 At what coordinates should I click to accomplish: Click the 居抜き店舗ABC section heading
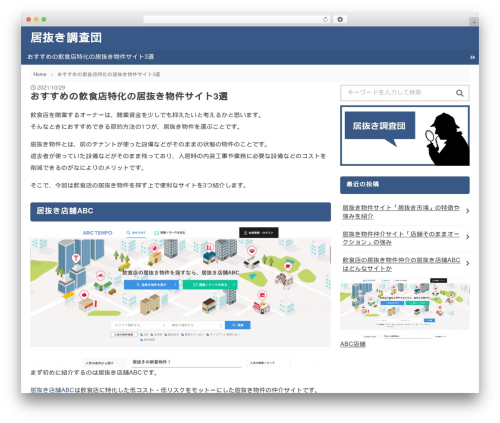180,212
